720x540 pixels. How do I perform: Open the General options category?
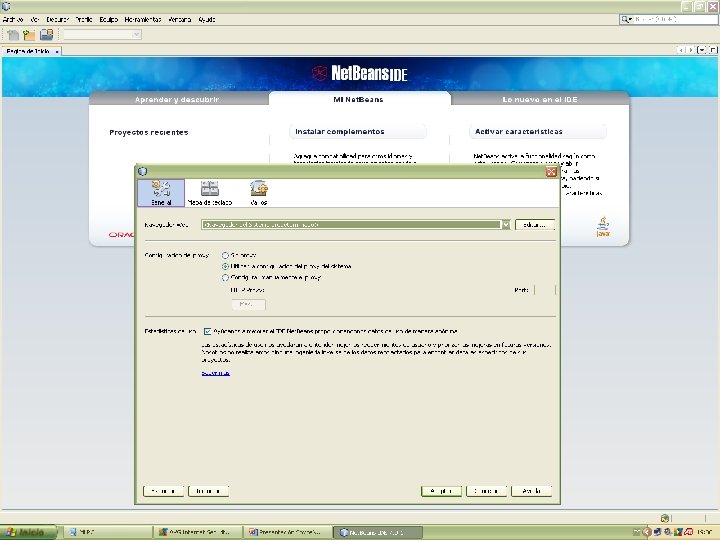(161, 193)
